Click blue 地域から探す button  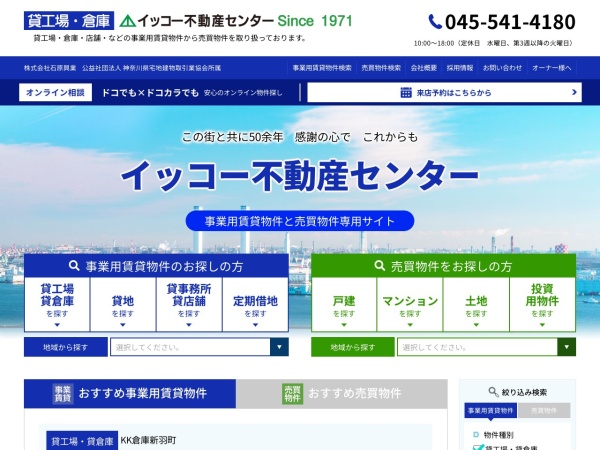(x=66, y=347)
